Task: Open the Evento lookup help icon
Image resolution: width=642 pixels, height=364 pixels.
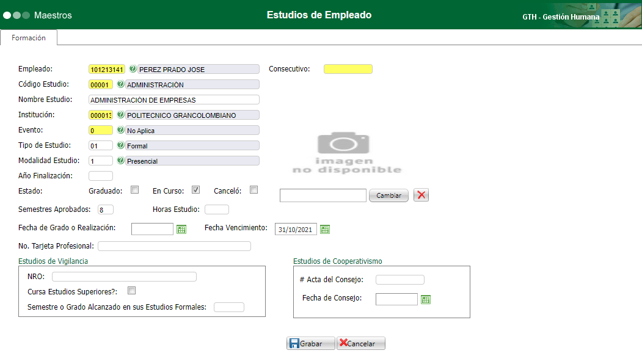Action: coord(121,129)
